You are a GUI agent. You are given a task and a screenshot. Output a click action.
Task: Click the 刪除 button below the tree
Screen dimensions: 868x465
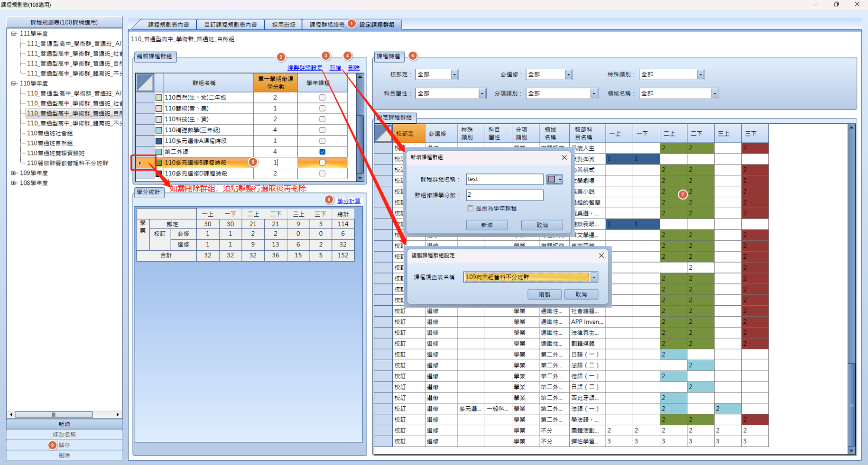click(65, 456)
